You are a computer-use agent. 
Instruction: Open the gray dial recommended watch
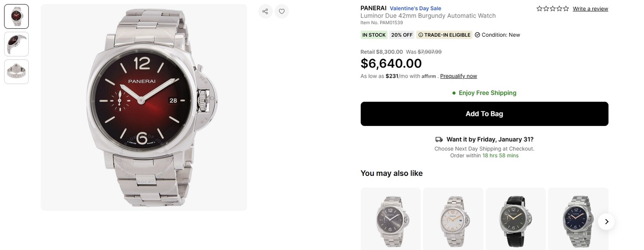(390, 221)
